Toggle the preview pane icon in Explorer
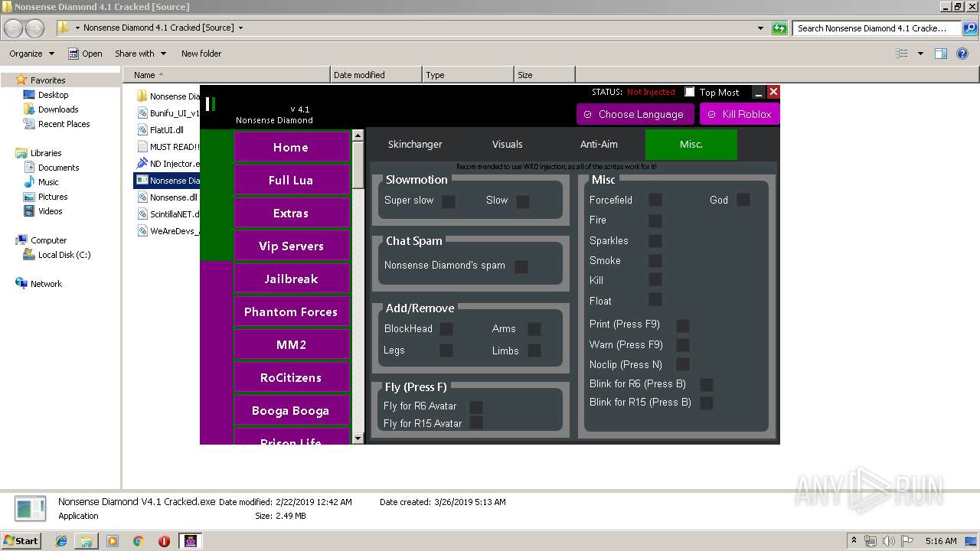This screenshot has width=980, height=551. tap(941, 54)
